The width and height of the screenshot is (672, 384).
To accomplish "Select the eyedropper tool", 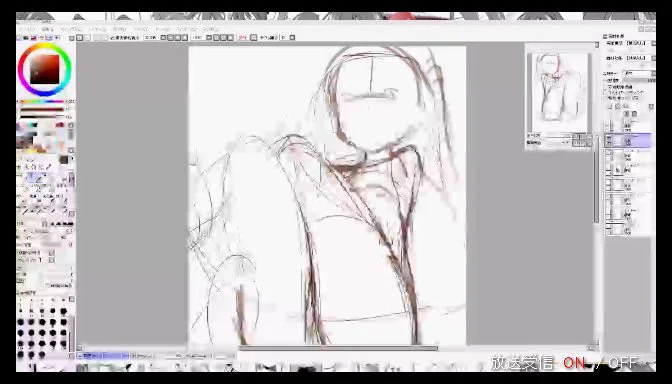I will point(48,167).
